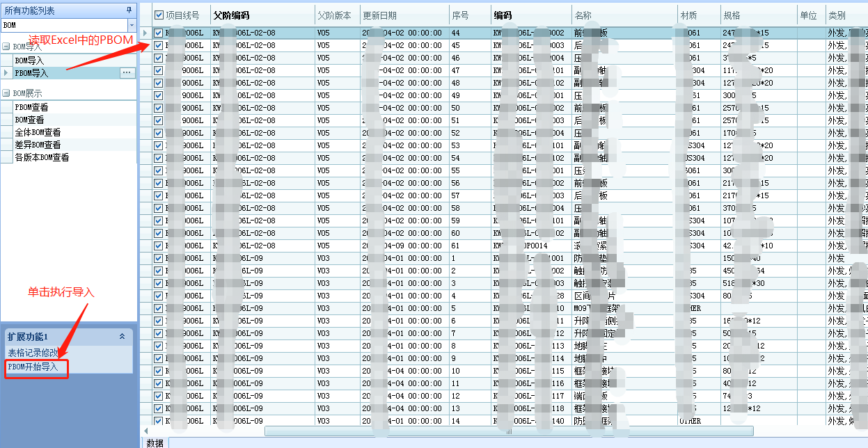The width and height of the screenshot is (868, 448).
Task: Toggle checkbox of row with 序号 50
Action: click(x=159, y=108)
